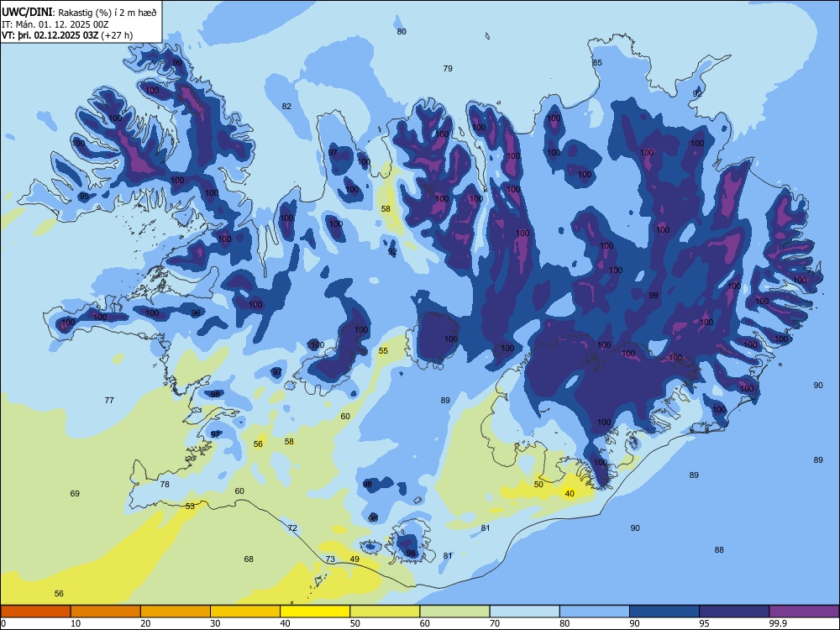Screen dimensions: 840x630
Task: Click the legend tick label '95'
Action: click(704, 623)
